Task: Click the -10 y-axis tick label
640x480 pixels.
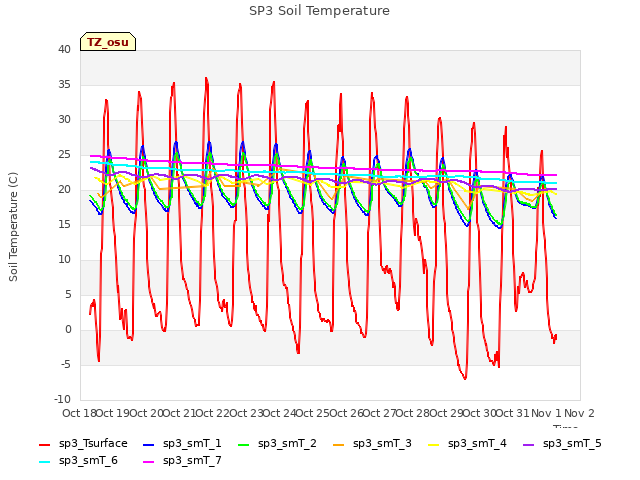Action: click(x=62, y=400)
